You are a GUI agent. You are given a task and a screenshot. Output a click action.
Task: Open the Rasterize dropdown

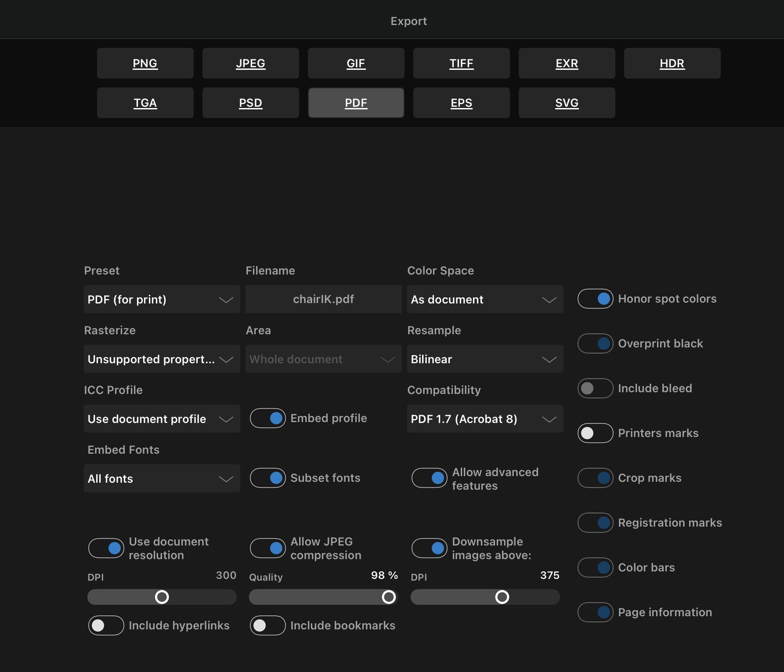pos(162,359)
